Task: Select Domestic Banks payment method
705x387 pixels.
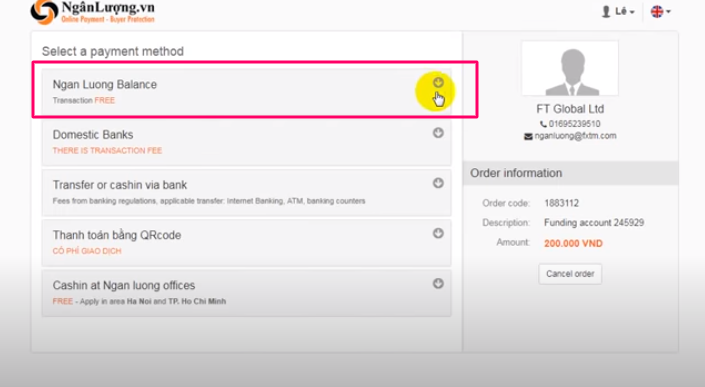Action: [246, 142]
